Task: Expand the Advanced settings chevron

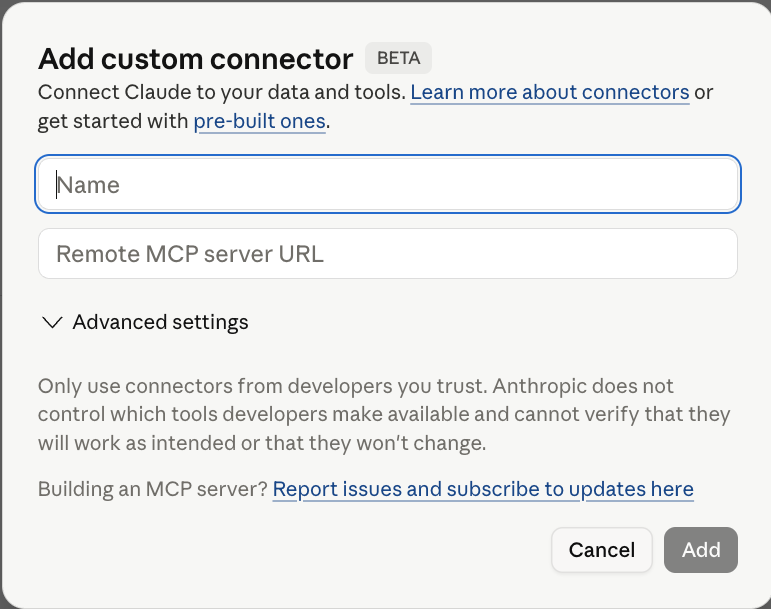Action: (x=52, y=322)
